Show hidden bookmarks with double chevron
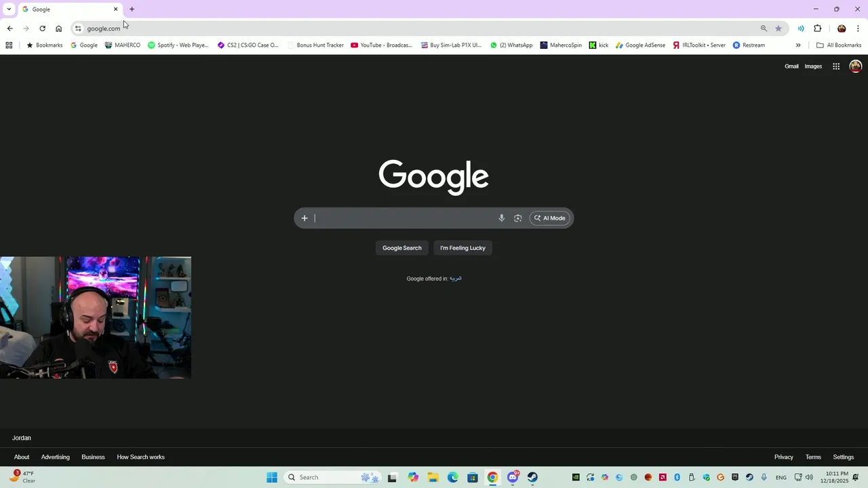The width and height of the screenshot is (868, 488). (x=798, y=45)
